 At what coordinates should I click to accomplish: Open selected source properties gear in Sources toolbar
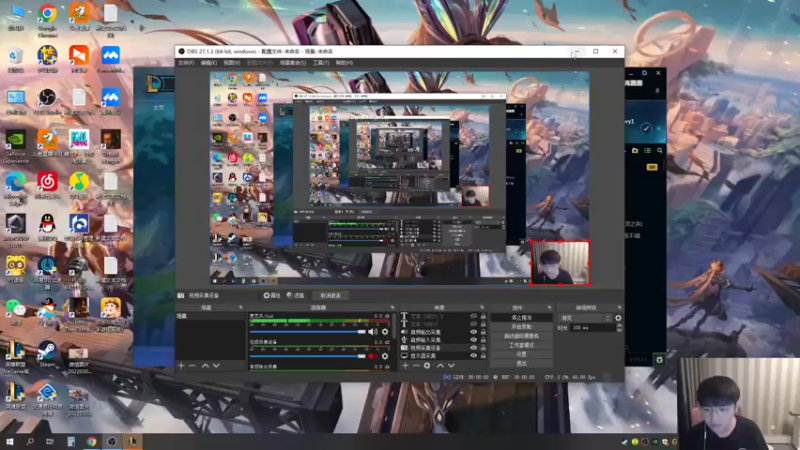[x=427, y=365]
